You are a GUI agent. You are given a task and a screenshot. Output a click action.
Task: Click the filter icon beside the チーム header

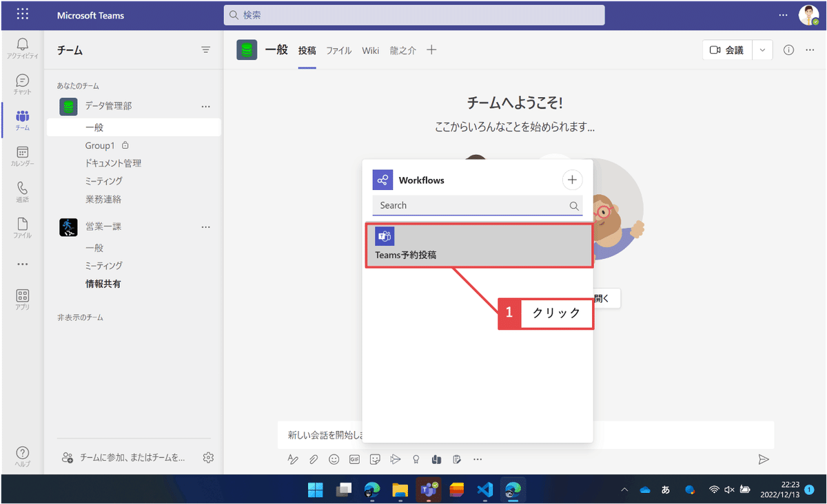(x=205, y=50)
